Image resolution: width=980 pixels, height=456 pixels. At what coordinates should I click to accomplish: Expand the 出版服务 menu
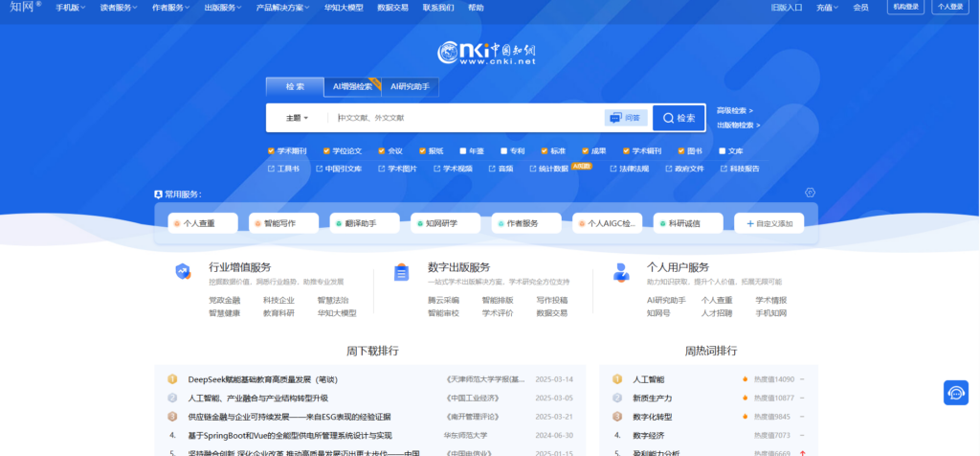point(223,8)
